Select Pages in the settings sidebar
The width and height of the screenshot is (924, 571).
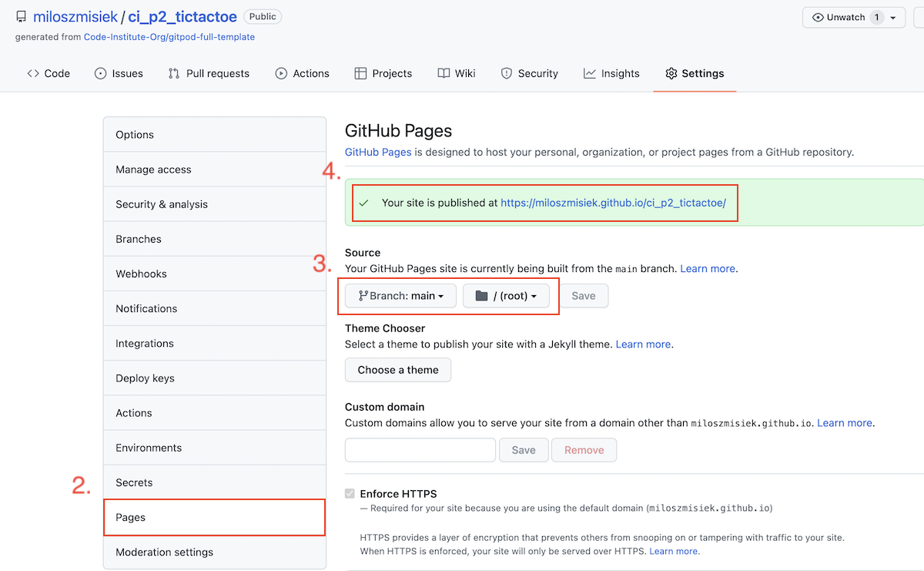(x=215, y=517)
